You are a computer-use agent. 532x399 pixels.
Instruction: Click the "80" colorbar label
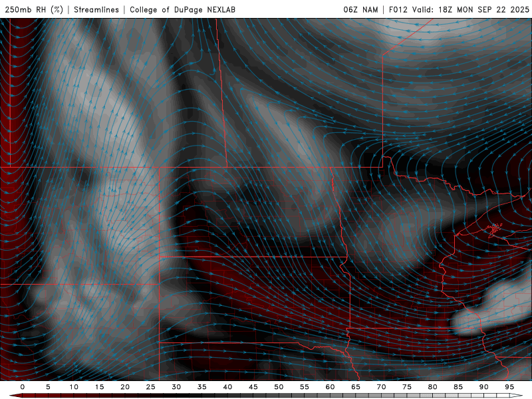[x=432, y=387]
